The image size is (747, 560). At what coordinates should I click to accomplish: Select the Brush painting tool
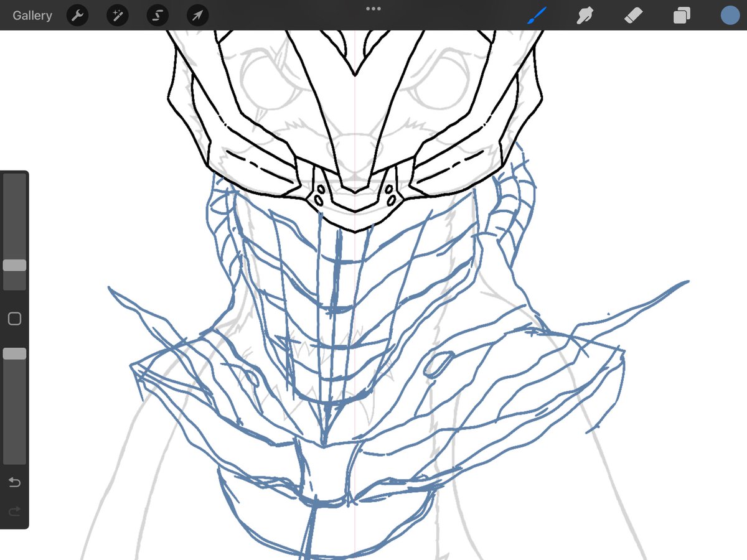coord(537,15)
